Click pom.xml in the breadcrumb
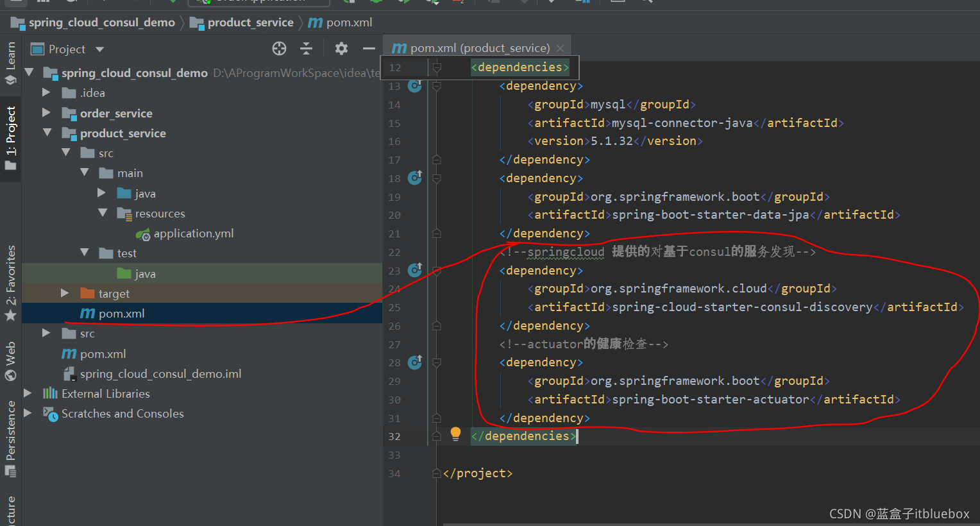980x526 pixels. point(349,22)
